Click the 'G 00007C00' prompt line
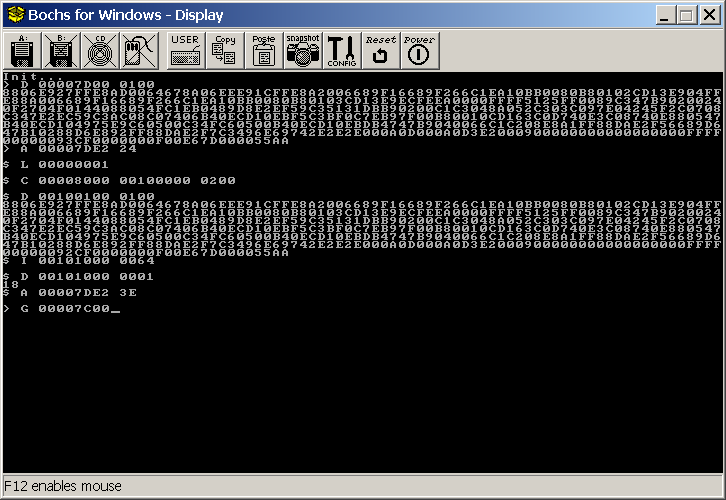The image size is (726, 500). point(61,308)
